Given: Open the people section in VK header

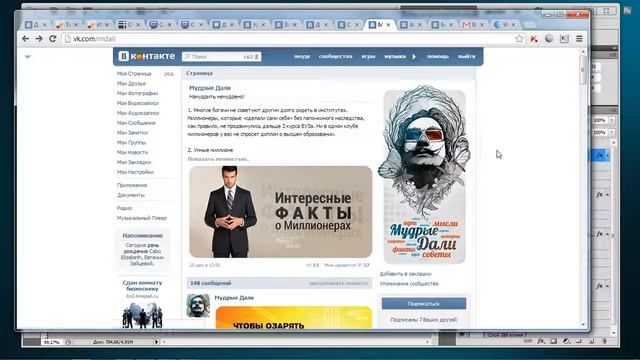Looking at the screenshot, I should click(302, 57).
